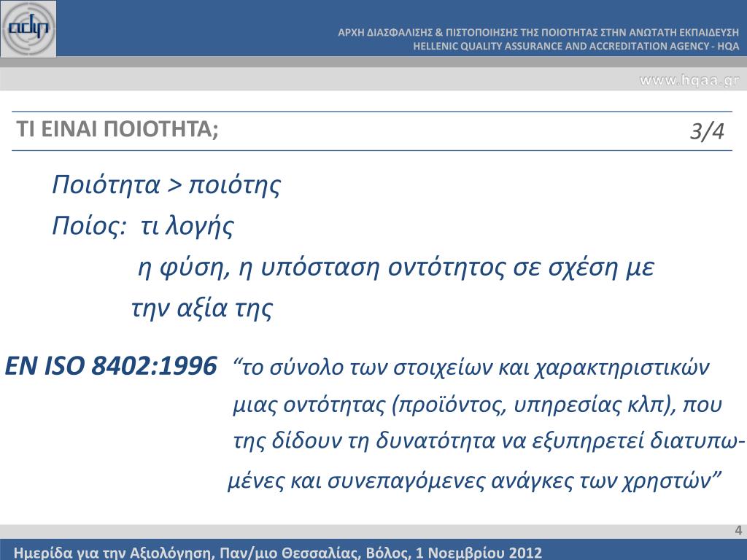Select the EN ISO 8402:1996 heading

coord(111,366)
